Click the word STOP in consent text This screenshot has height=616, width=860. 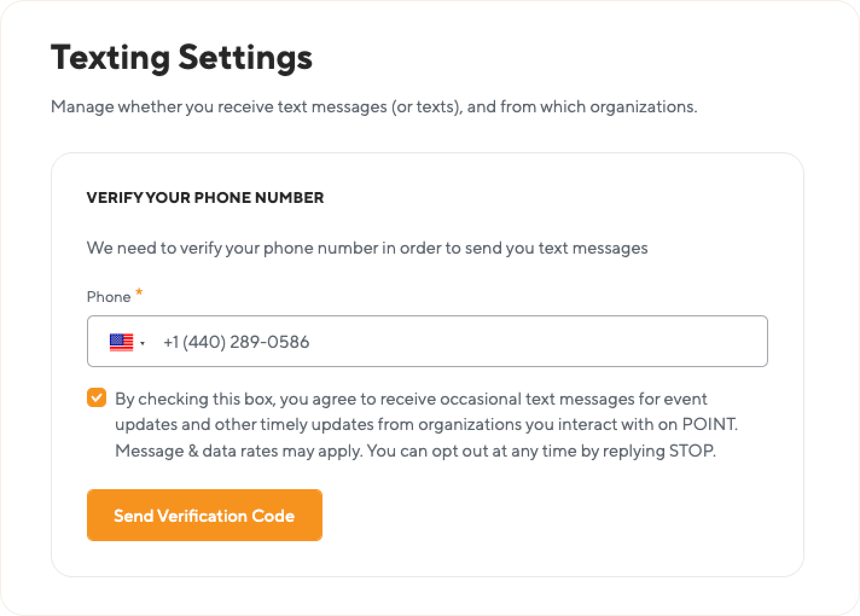click(x=691, y=451)
